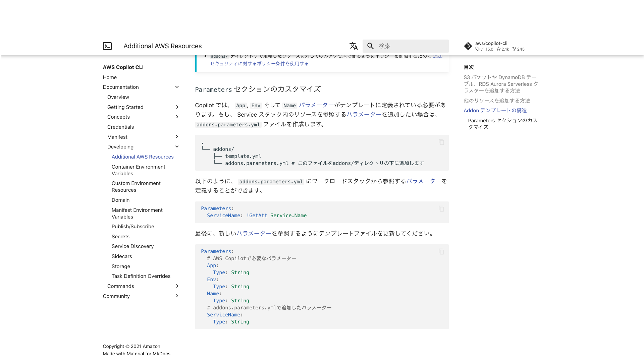Expand the Manifest submenu arrow

177,137
